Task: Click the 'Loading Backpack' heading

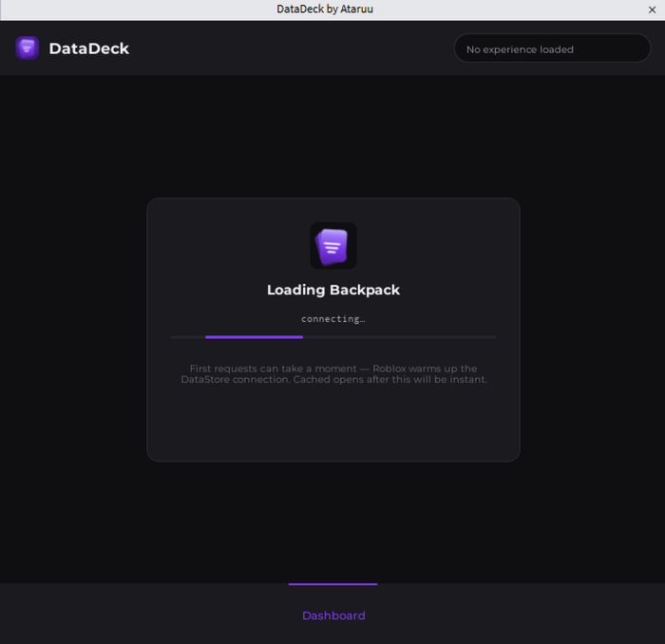Action: 333,290
